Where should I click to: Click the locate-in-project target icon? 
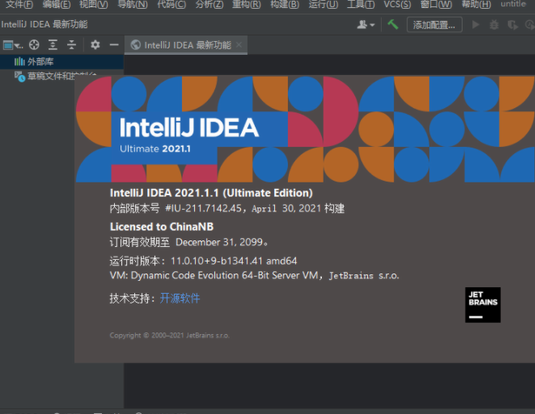coord(34,45)
